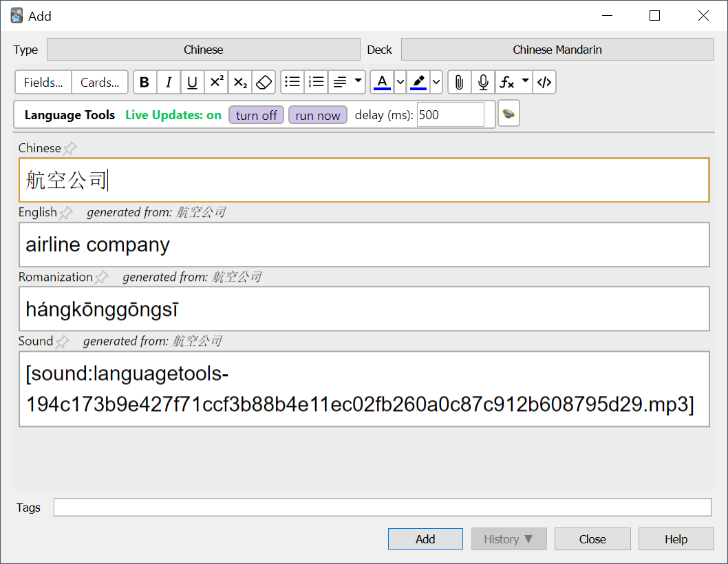
Task: Insert an ordered numbered list
Action: (x=317, y=82)
